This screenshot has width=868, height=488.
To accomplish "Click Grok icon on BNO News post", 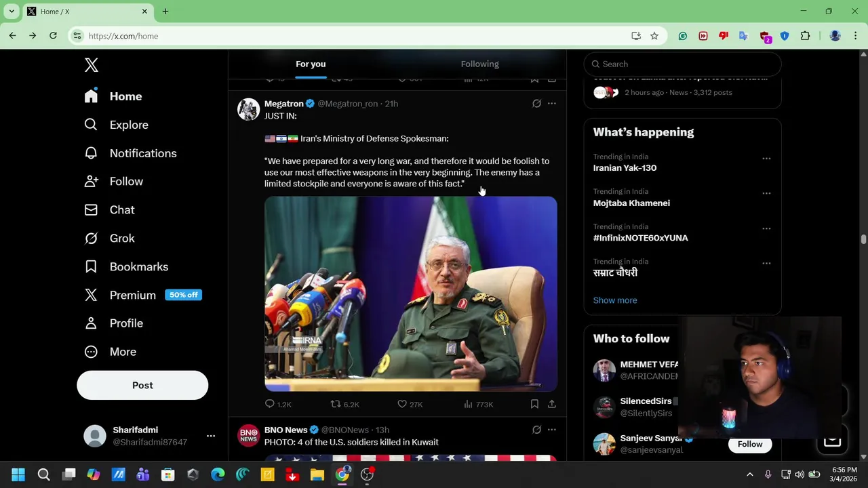I will (x=536, y=430).
